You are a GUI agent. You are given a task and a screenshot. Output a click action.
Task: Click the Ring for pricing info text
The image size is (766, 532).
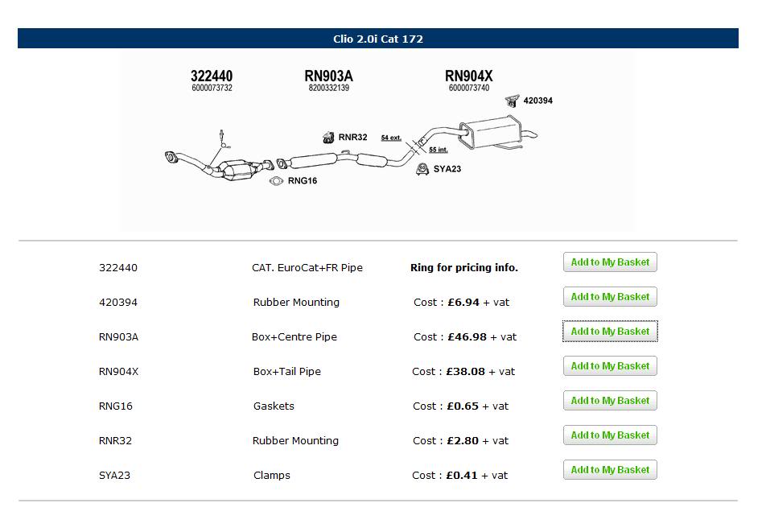pos(464,268)
